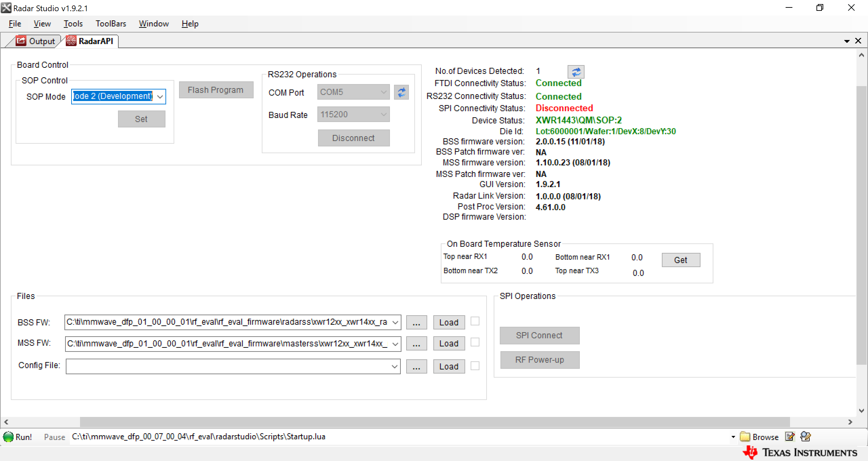The image size is (868, 461).
Task: Open the Help menu
Action: [190, 24]
